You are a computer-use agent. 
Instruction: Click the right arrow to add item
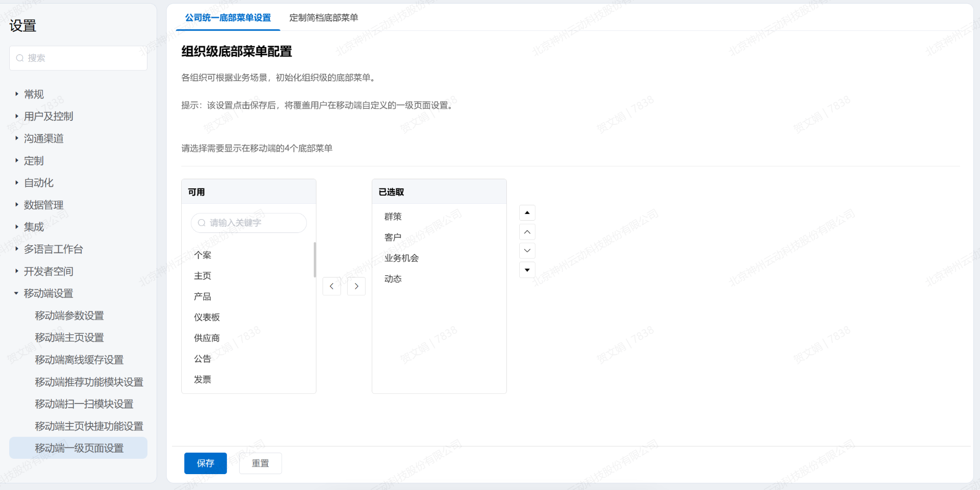click(356, 286)
